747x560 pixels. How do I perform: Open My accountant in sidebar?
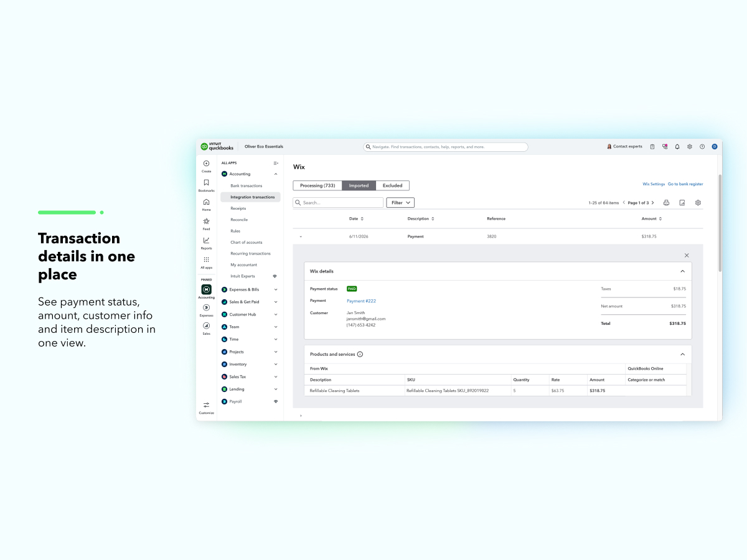(x=244, y=264)
